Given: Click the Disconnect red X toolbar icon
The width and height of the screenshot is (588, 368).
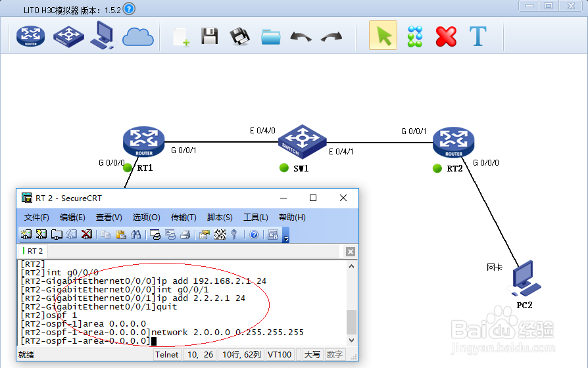Looking at the screenshot, I should tap(87, 235).
